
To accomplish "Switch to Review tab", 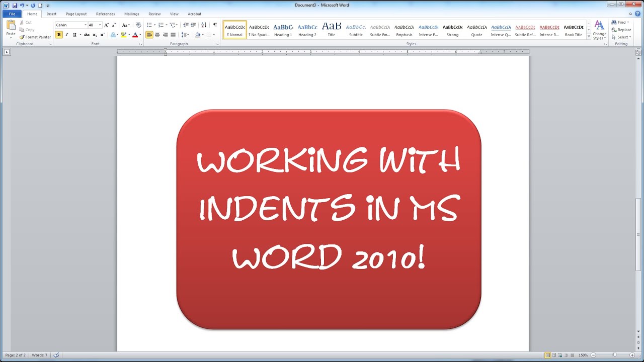I will (154, 14).
